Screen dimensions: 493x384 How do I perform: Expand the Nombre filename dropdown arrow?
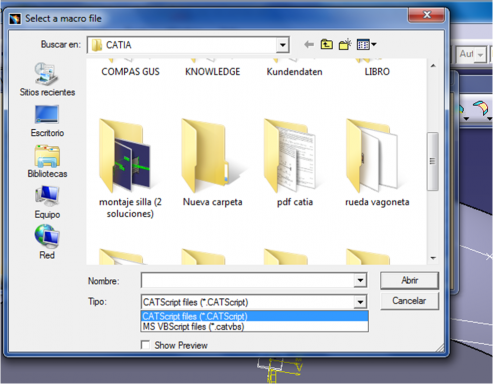(x=360, y=280)
